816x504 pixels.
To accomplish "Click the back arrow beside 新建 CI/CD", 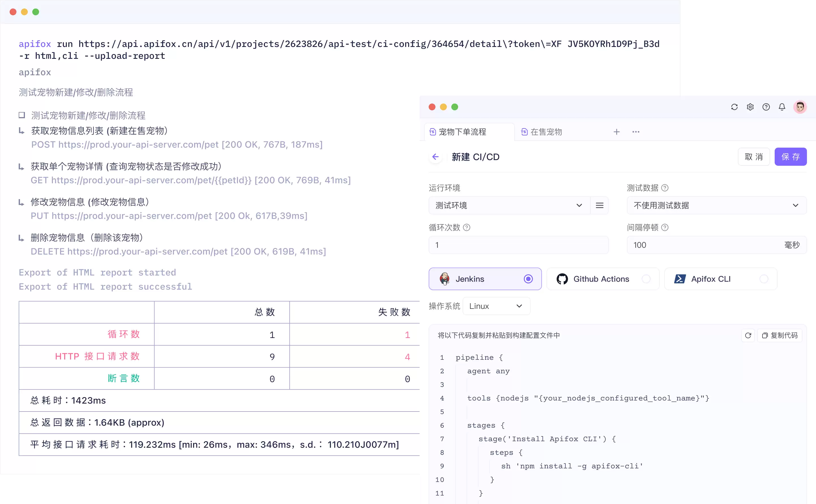I will coord(435,157).
